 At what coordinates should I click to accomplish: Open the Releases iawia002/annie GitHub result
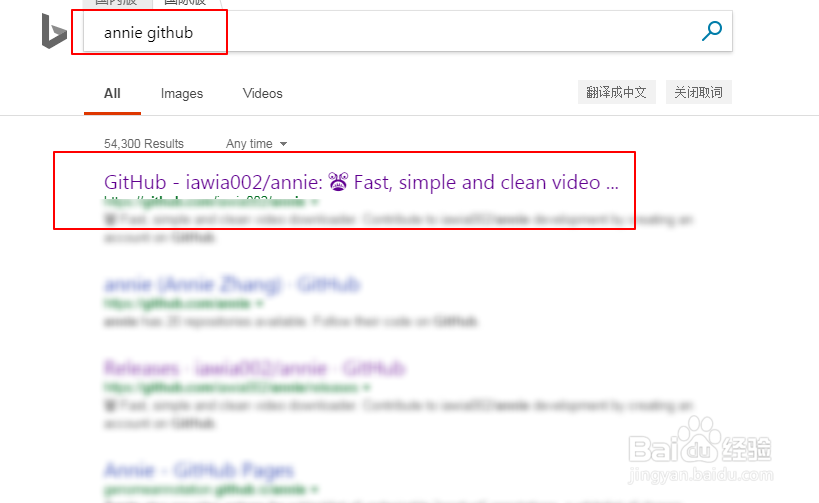pyautogui.click(x=254, y=368)
